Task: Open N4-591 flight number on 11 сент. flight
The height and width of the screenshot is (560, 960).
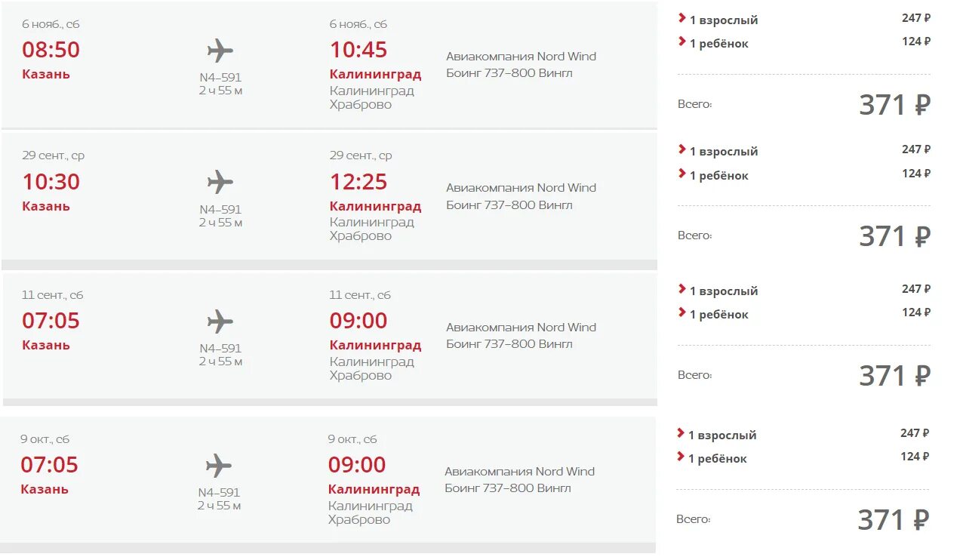Action: point(220,349)
